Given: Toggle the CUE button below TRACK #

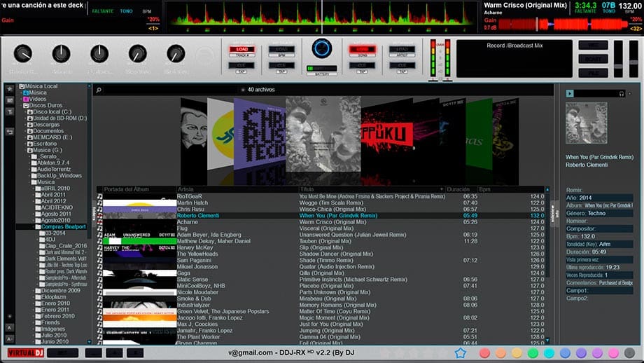Looking at the screenshot, I should [x=242, y=65].
